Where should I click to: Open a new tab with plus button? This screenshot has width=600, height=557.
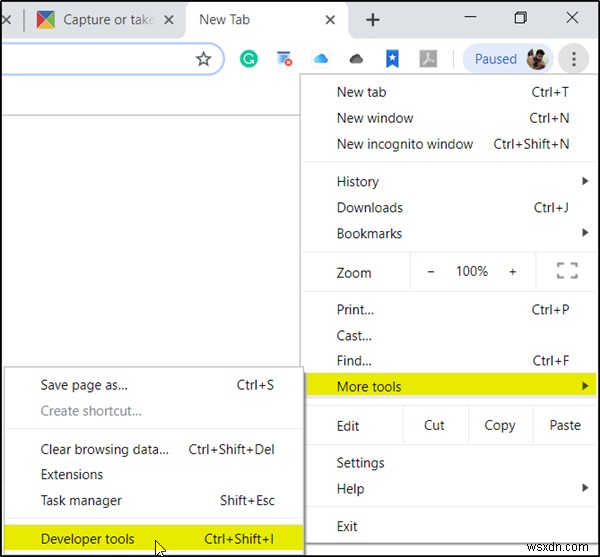(372, 20)
